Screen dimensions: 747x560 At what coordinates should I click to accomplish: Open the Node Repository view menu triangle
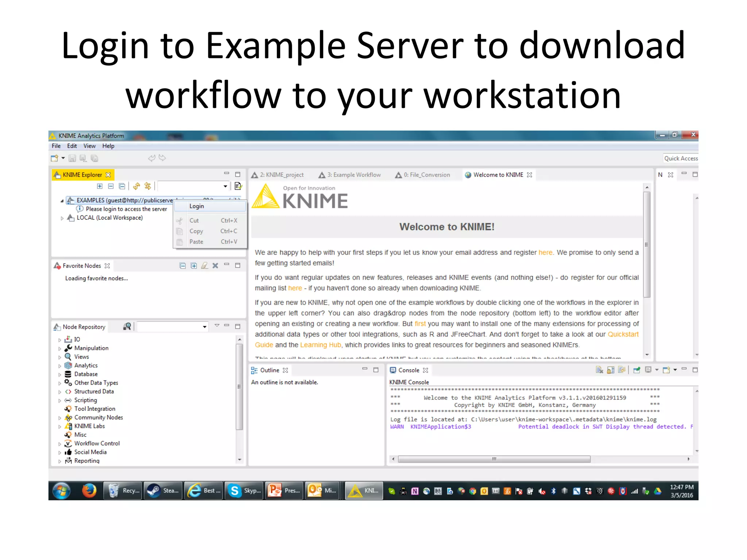tap(217, 325)
